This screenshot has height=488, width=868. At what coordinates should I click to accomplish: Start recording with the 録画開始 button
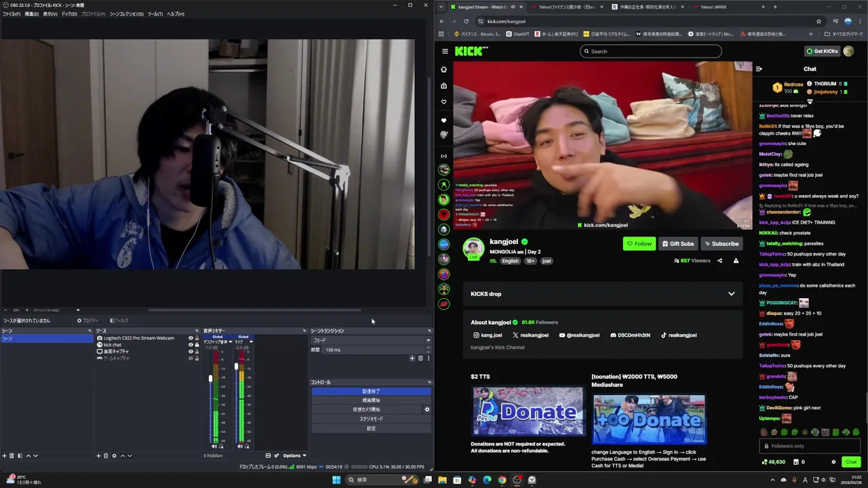coord(371,400)
